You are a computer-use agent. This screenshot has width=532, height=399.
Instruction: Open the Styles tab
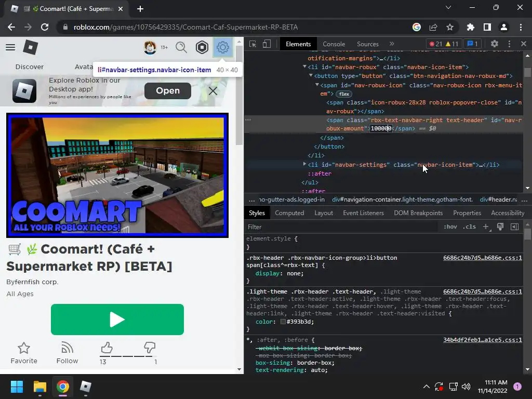click(x=257, y=213)
